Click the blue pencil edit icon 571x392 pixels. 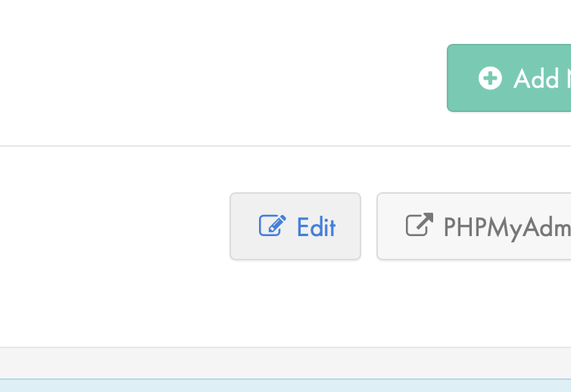coord(273,226)
